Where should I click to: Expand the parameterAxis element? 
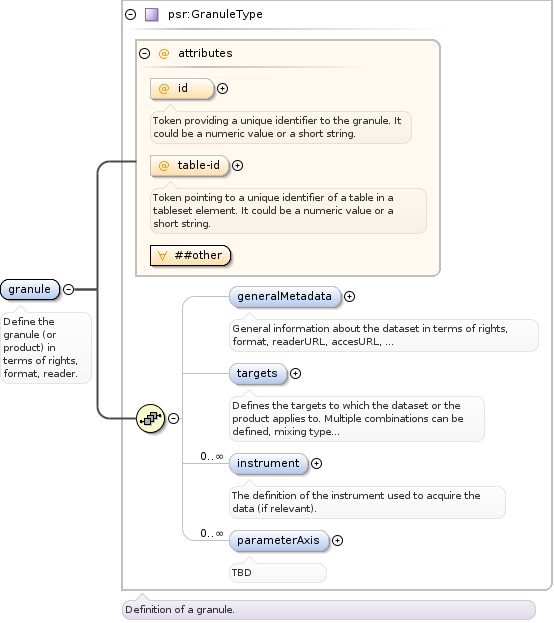(x=337, y=541)
